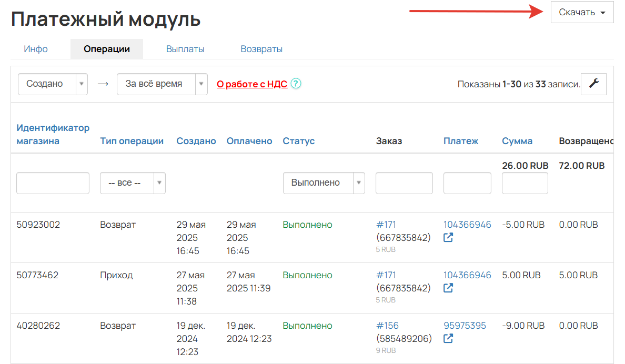The width and height of the screenshot is (625, 364).
Task: Switch to the Возвраты tab
Action: pos(261,48)
